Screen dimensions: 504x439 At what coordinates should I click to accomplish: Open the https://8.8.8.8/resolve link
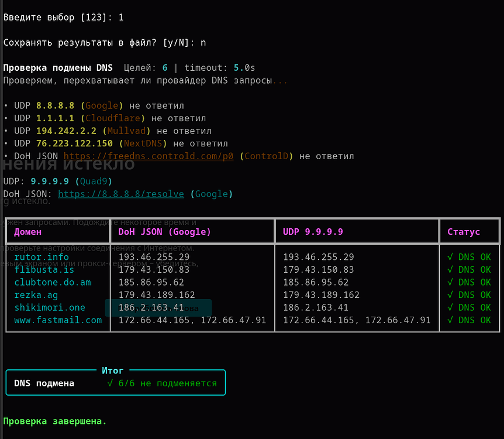(121, 194)
